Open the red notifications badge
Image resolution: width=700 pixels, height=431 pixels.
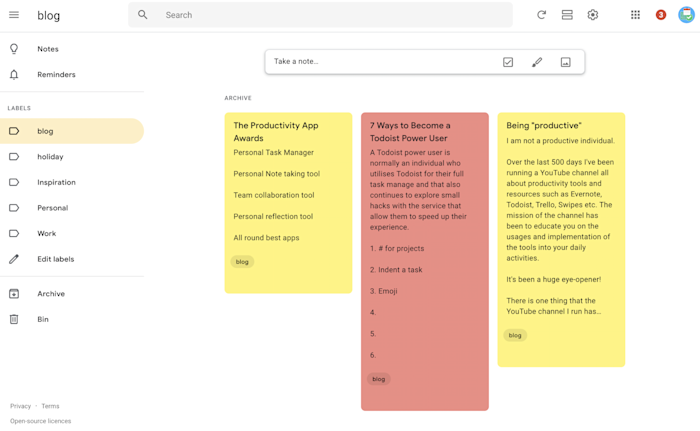661,15
